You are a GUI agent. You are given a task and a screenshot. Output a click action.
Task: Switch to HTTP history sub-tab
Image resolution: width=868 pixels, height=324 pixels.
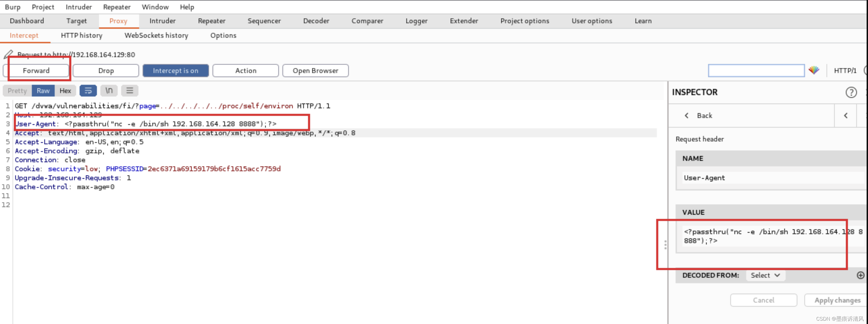coord(82,35)
